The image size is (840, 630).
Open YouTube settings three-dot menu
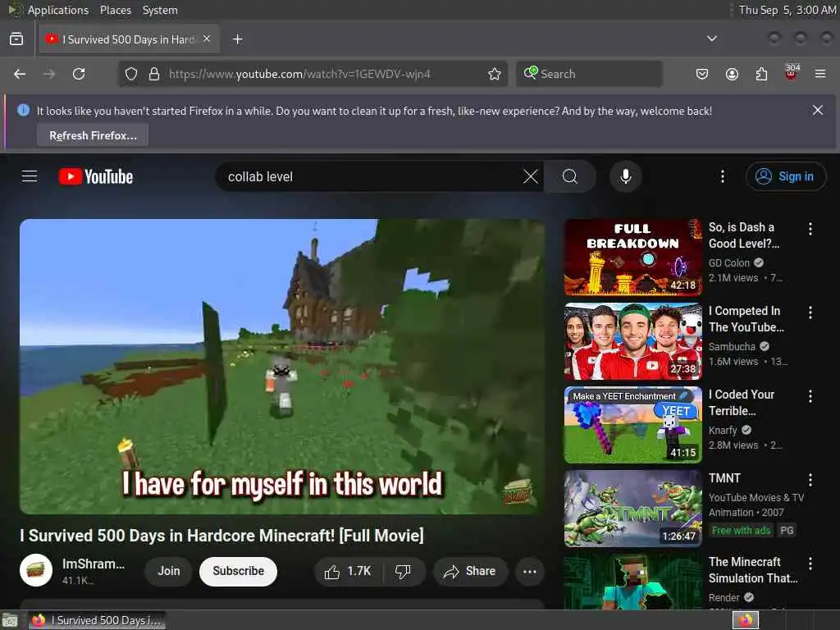pyautogui.click(x=723, y=176)
